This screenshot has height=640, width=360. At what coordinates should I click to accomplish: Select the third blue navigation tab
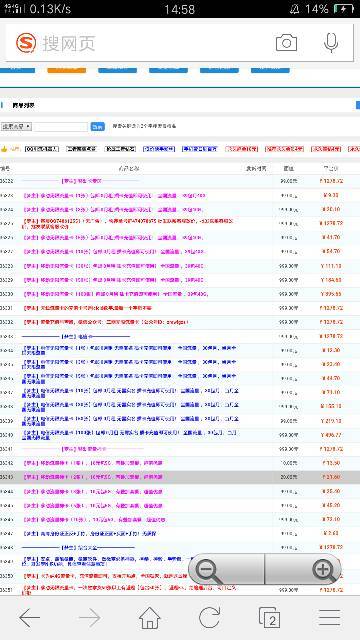(168, 70)
